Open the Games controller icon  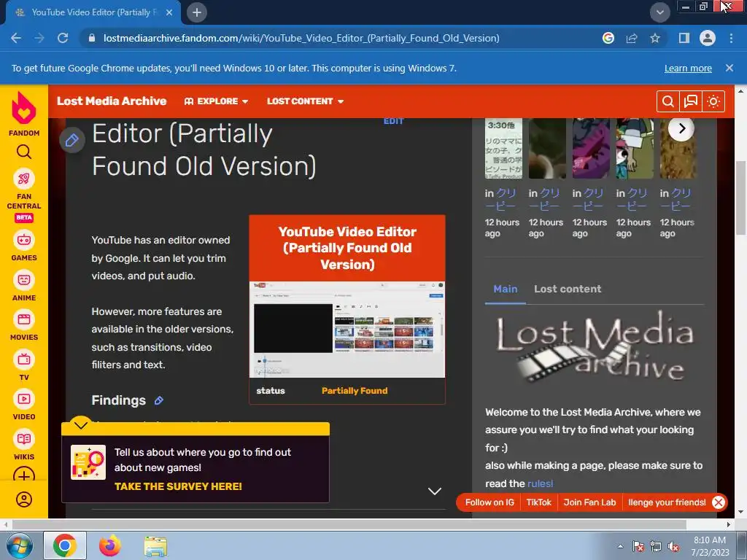coord(24,239)
